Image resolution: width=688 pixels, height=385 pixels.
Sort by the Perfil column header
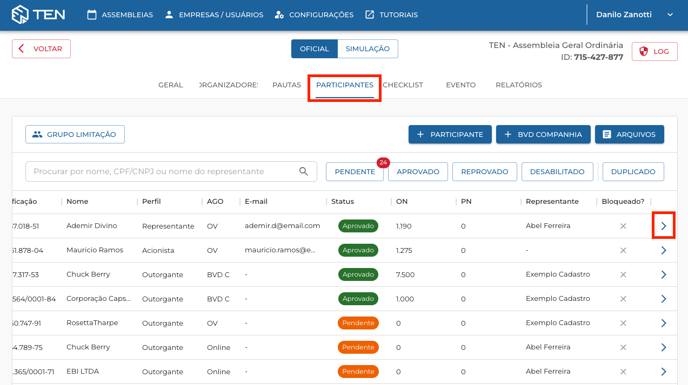point(151,201)
